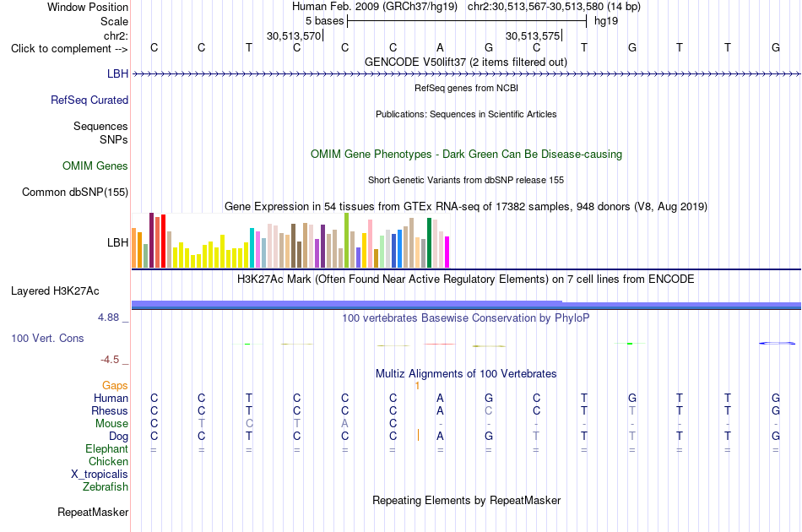
Task: Click the GENCODE V50lift37 track title
Action: [466, 62]
